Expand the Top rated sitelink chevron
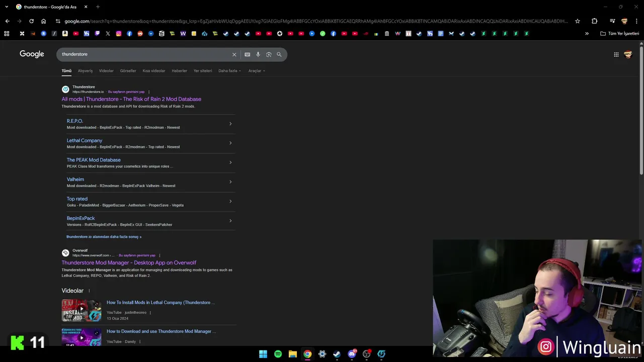This screenshot has height=362, width=644. tap(230, 202)
